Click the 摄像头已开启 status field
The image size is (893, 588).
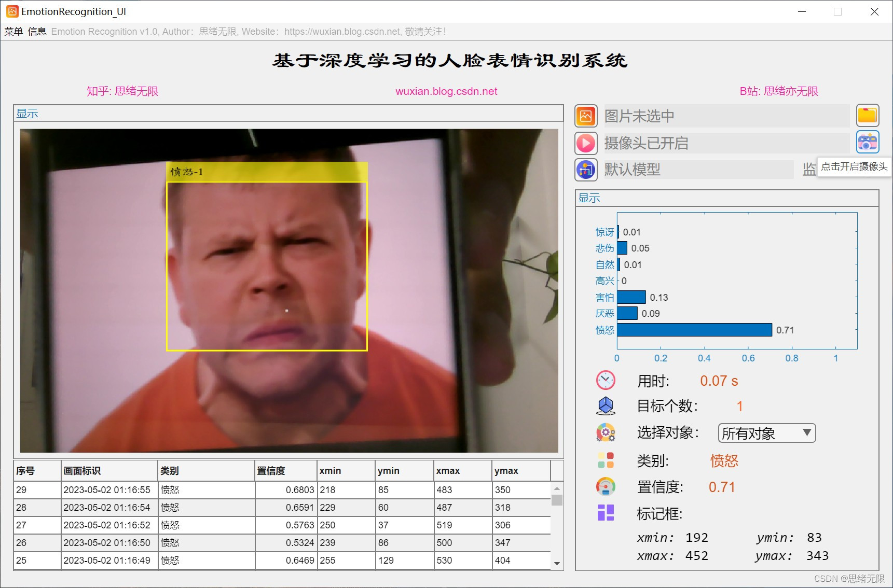(726, 143)
